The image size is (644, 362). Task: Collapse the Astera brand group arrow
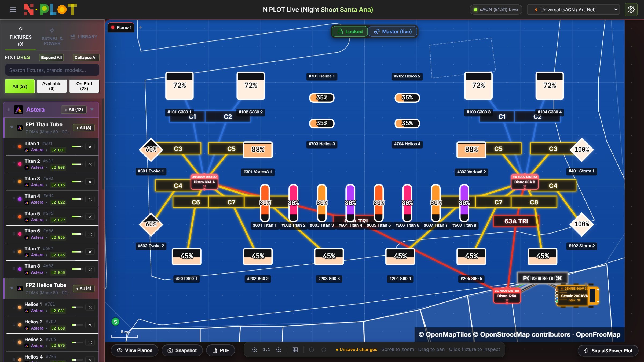(92, 109)
